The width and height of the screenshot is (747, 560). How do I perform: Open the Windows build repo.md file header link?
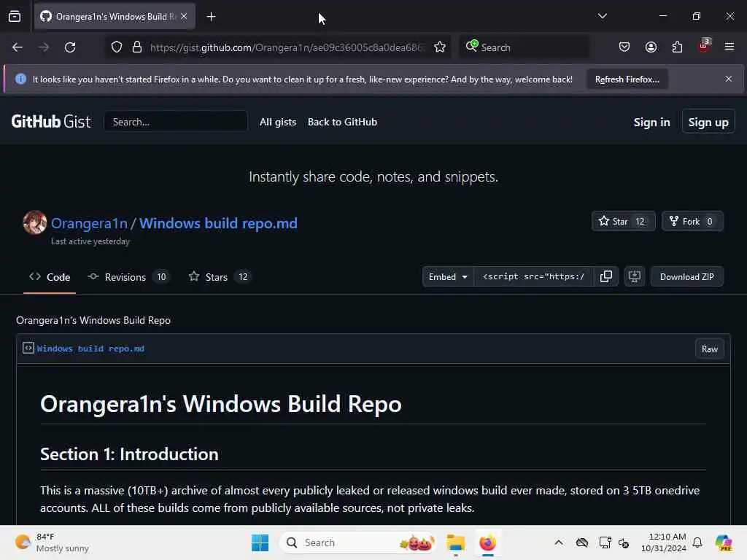[90, 349]
